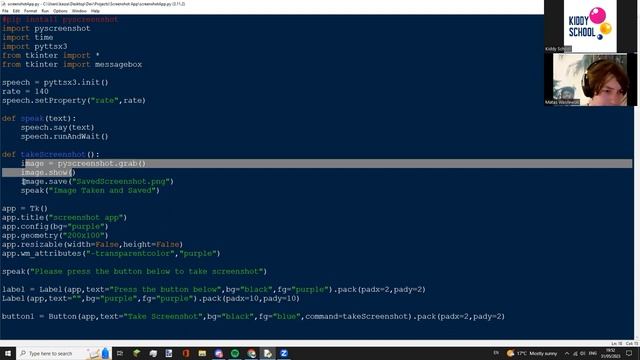Click the Kiddy School video tile

tap(590, 26)
